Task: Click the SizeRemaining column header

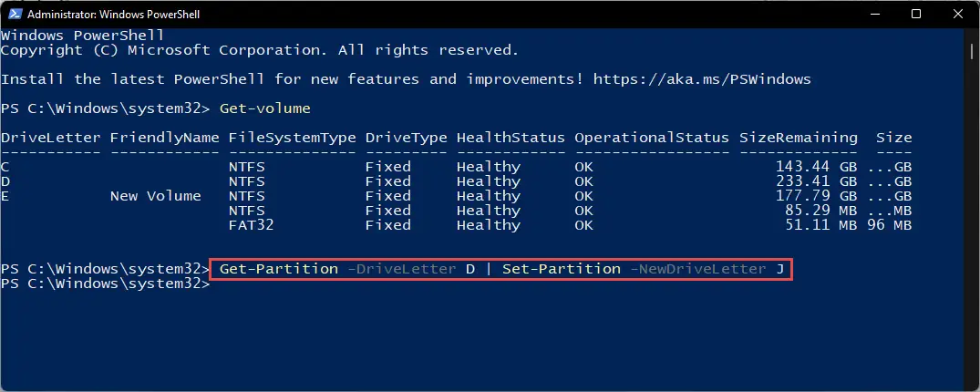Action: tap(798, 138)
